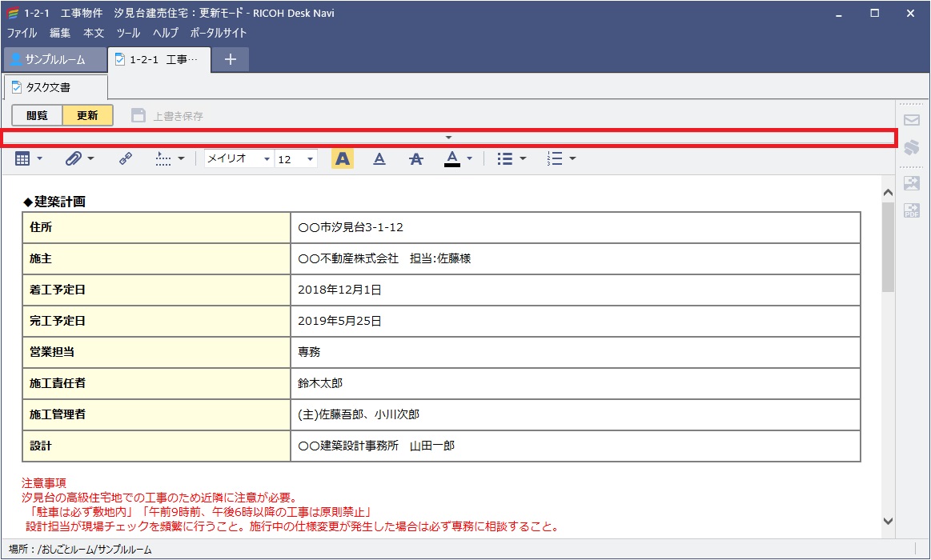Toggle bold text formatting

tap(342, 158)
